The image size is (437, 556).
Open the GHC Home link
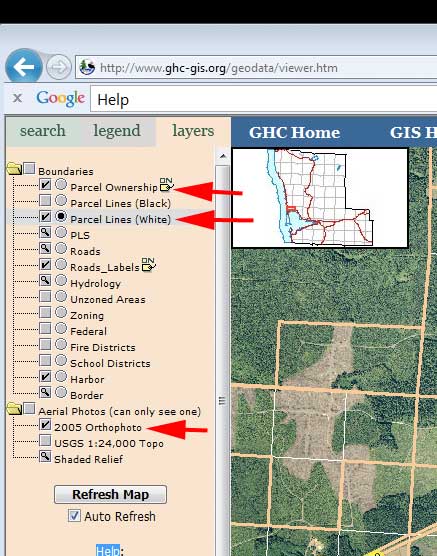point(294,133)
